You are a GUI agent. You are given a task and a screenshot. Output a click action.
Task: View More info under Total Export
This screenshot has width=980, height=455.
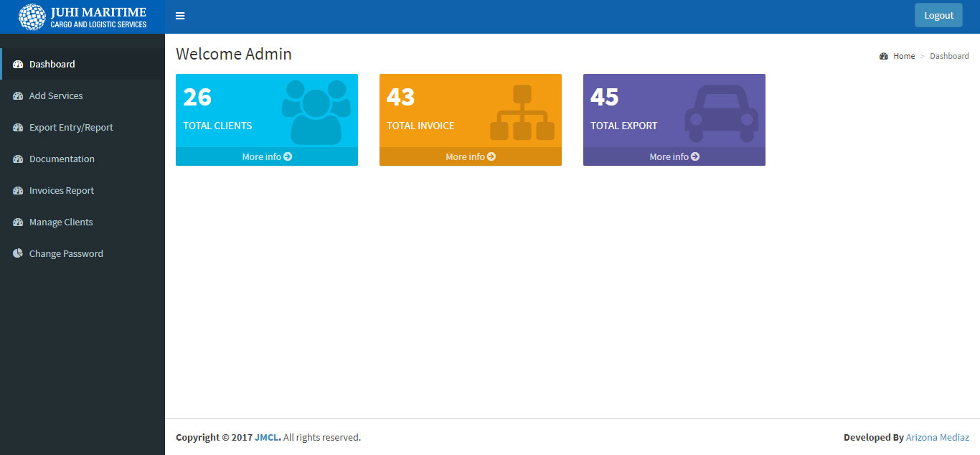(x=674, y=156)
